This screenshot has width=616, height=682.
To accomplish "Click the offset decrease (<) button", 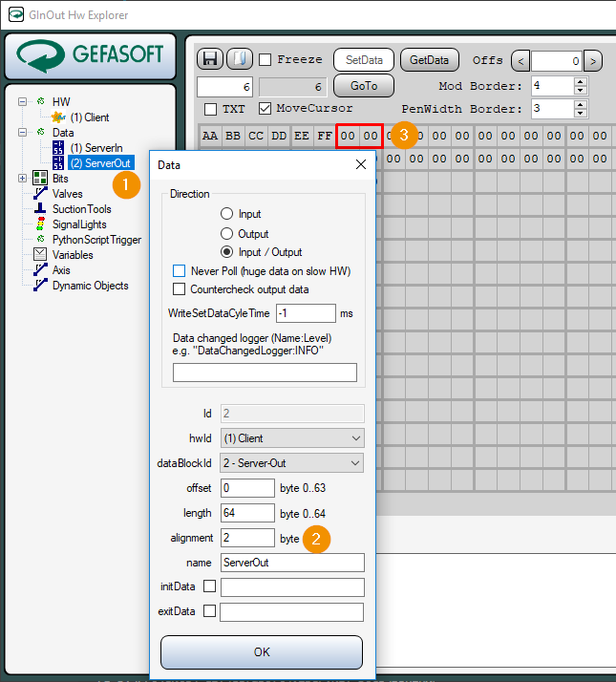I will [520, 61].
